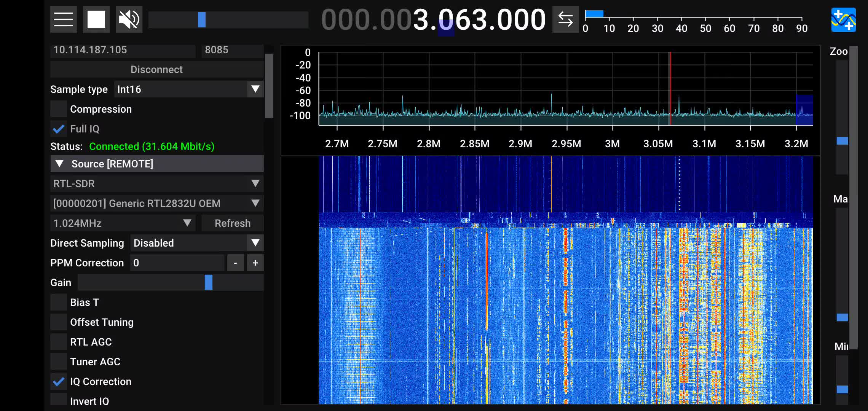Open the Sample type Int16 dropdown

tap(188, 89)
